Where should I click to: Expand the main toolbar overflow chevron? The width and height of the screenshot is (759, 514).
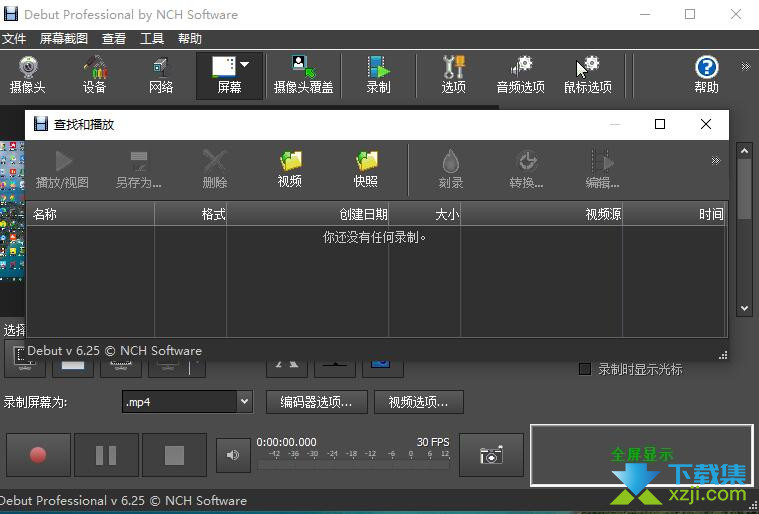745,66
